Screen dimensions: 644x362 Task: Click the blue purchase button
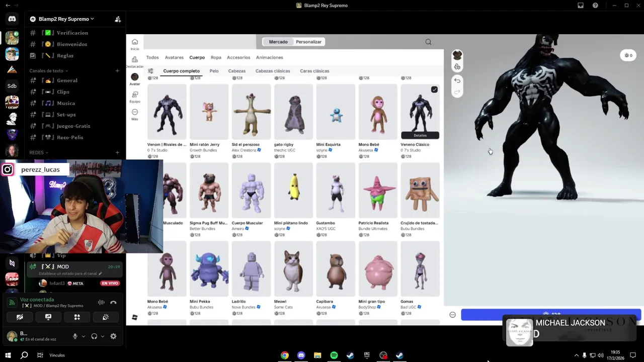[x=551, y=315]
